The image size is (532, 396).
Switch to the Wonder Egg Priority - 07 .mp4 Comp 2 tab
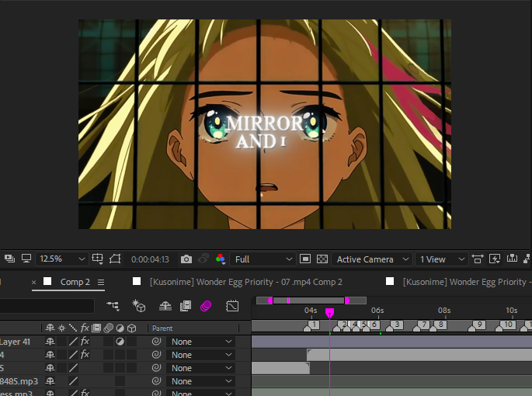pyautogui.click(x=246, y=282)
